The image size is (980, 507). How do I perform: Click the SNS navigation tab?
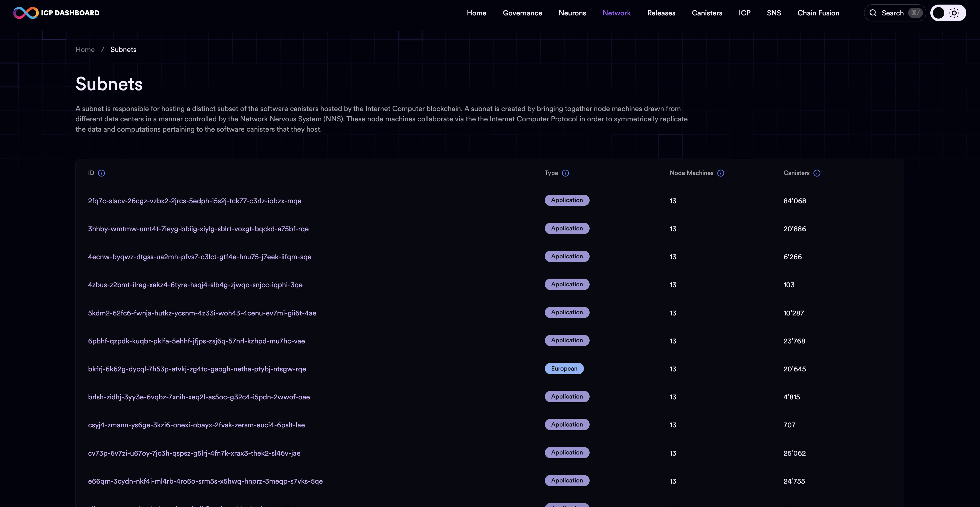click(x=774, y=13)
